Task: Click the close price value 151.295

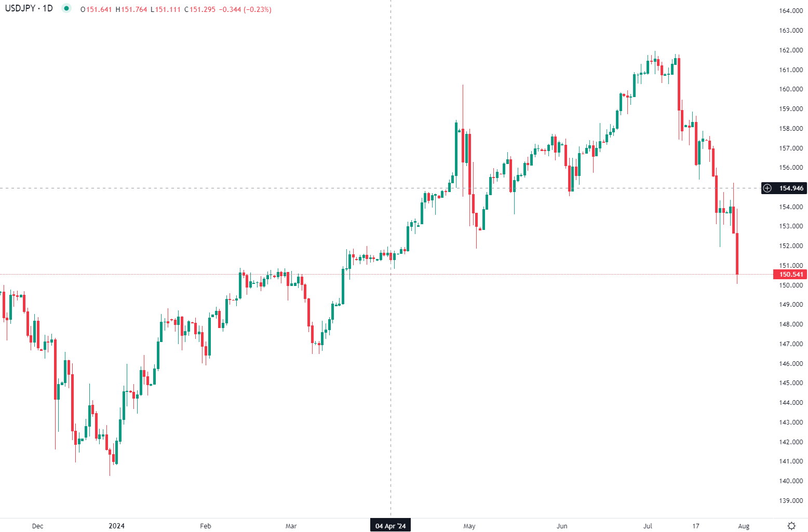Action: (x=203, y=9)
